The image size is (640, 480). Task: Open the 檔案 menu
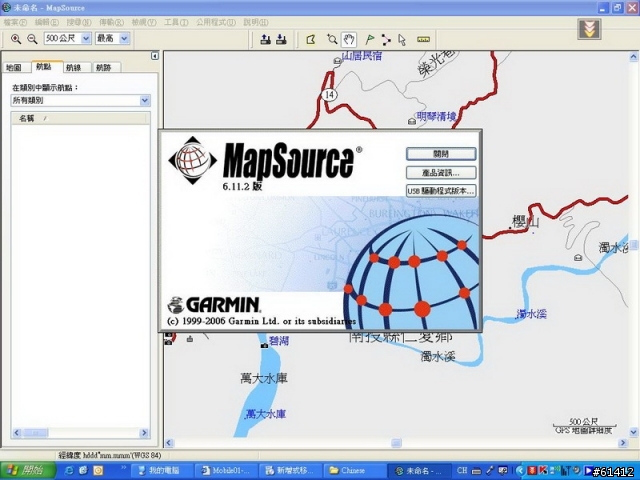pos(15,22)
